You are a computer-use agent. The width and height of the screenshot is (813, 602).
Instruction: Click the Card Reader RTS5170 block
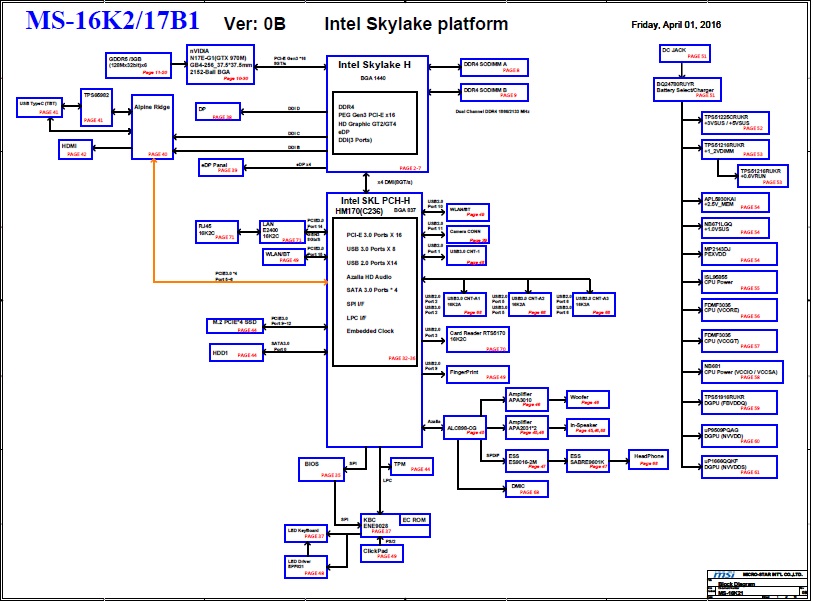[478, 339]
